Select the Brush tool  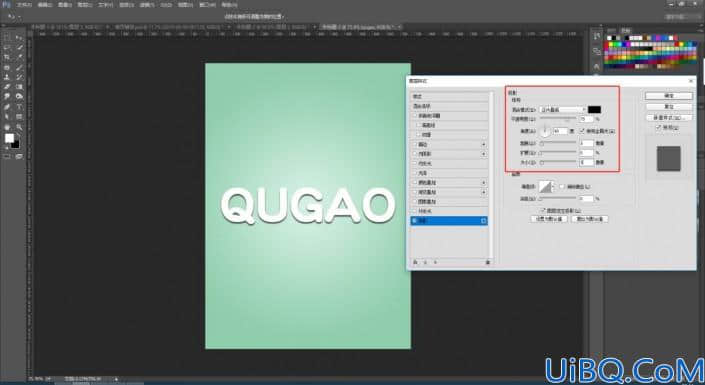[x=19, y=67]
